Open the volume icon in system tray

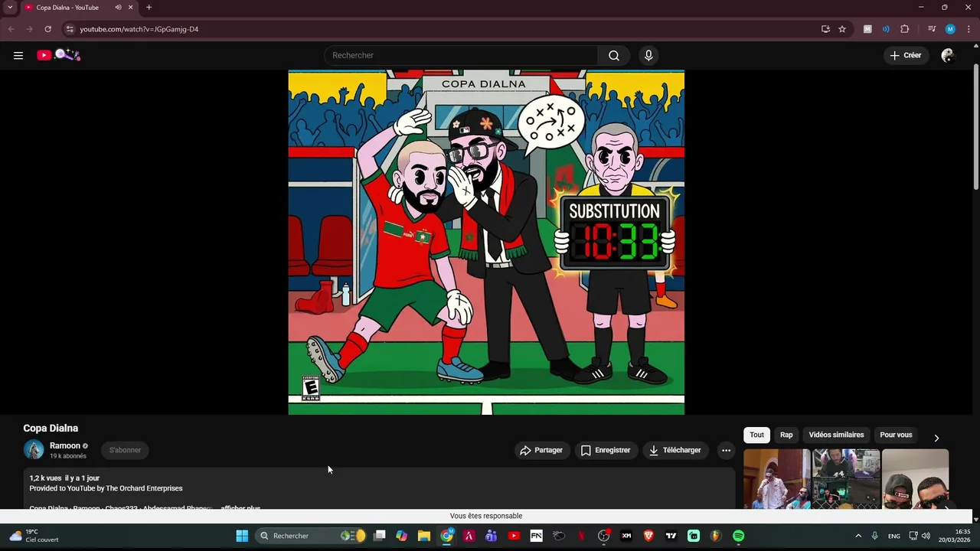[926, 536]
